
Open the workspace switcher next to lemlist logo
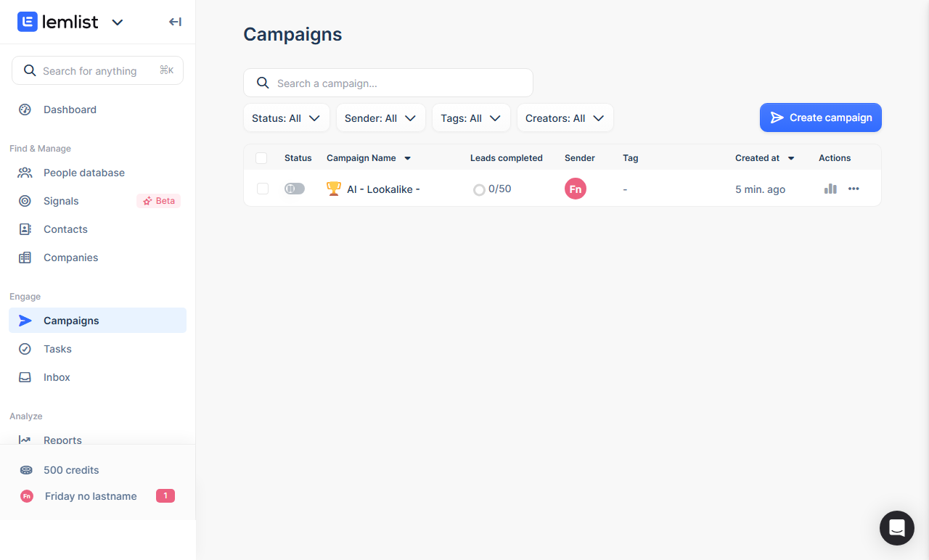(x=118, y=22)
